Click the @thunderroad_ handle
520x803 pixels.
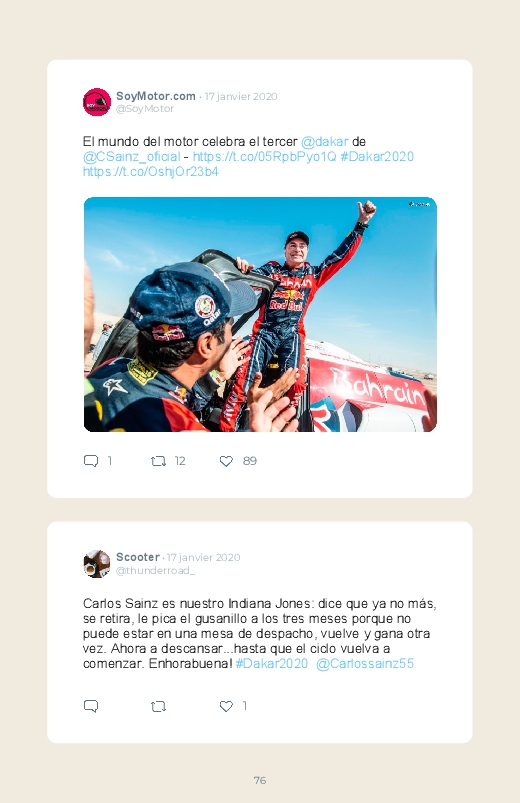(155, 570)
